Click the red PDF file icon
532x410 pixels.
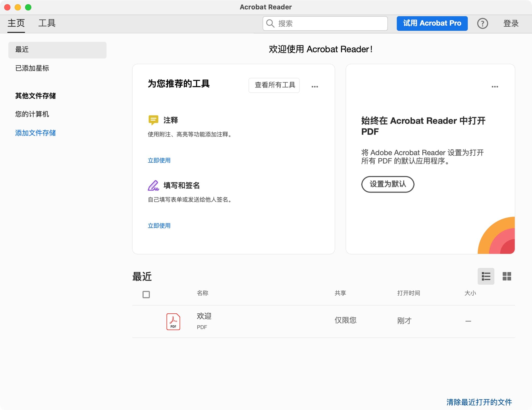[173, 321]
